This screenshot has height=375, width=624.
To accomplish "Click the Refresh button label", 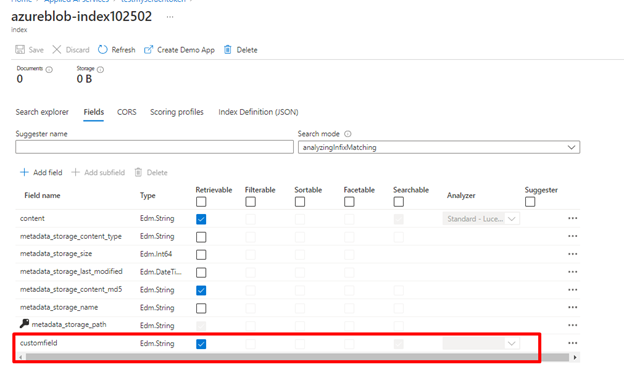I will (x=123, y=50).
